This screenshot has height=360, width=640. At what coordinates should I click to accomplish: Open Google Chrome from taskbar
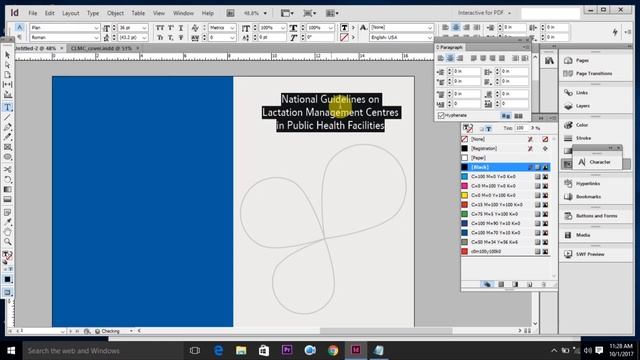click(333, 351)
